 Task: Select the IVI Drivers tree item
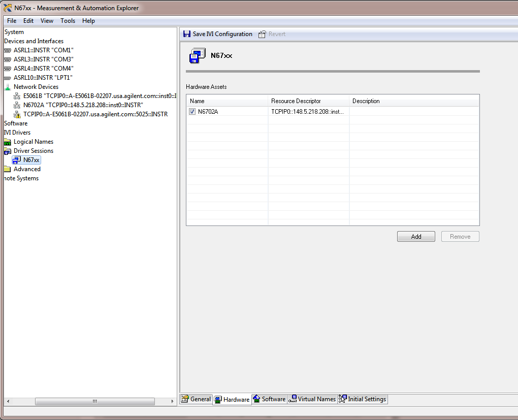[x=17, y=133]
